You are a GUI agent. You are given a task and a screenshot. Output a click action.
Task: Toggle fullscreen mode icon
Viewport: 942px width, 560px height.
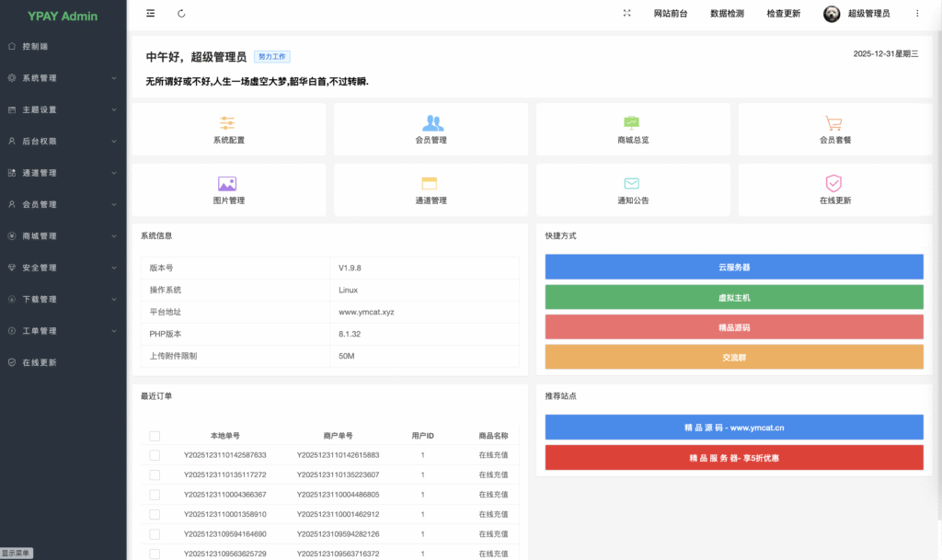626,14
